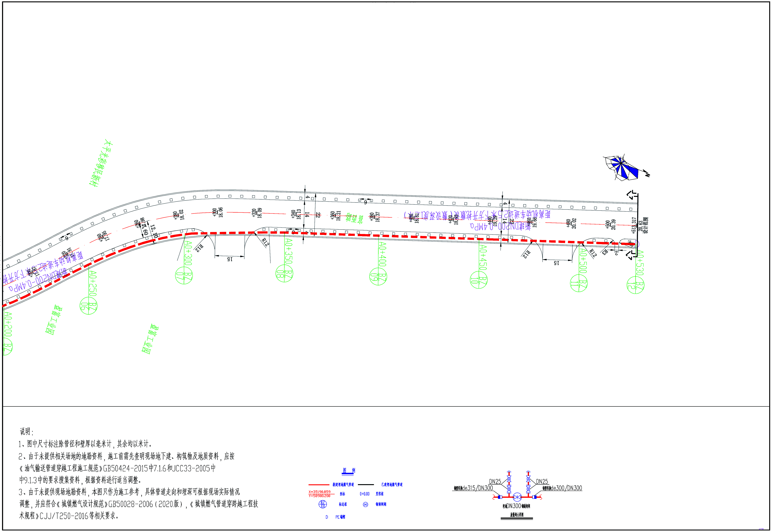Image resolution: width=772 pixels, height=532 pixels.
Task: Click the A0+400 station label
Action: pos(382,254)
